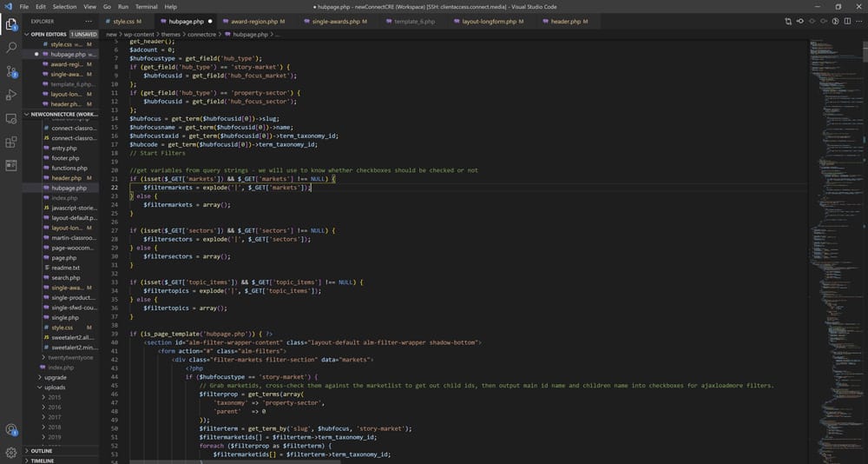The width and height of the screenshot is (868, 464).
Task: Collapse the Open Editors section
Action: click(49, 34)
